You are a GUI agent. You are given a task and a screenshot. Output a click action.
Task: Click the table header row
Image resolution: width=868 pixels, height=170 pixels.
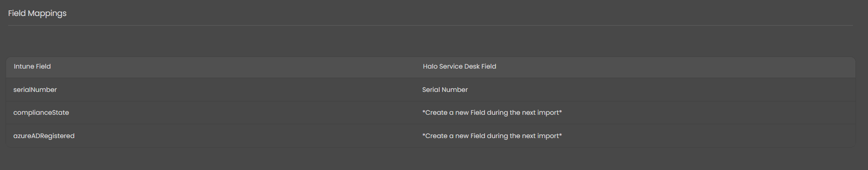pos(431,67)
